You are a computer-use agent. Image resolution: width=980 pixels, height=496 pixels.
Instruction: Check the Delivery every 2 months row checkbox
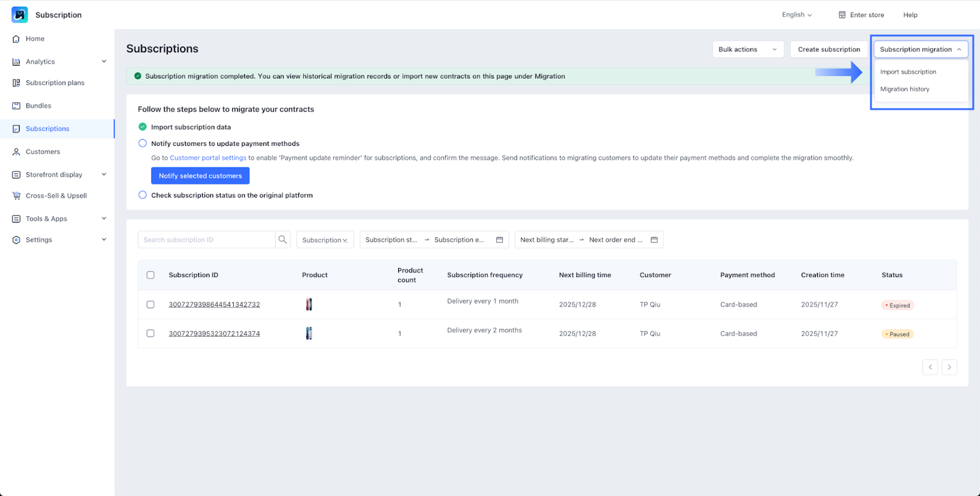coord(151,334)
